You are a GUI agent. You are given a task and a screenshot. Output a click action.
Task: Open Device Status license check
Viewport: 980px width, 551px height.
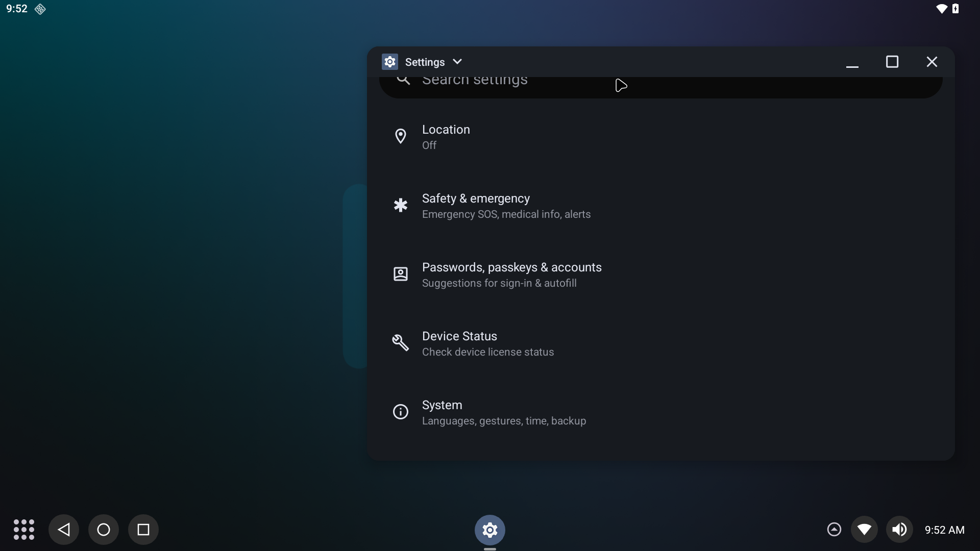click(488, 343)
